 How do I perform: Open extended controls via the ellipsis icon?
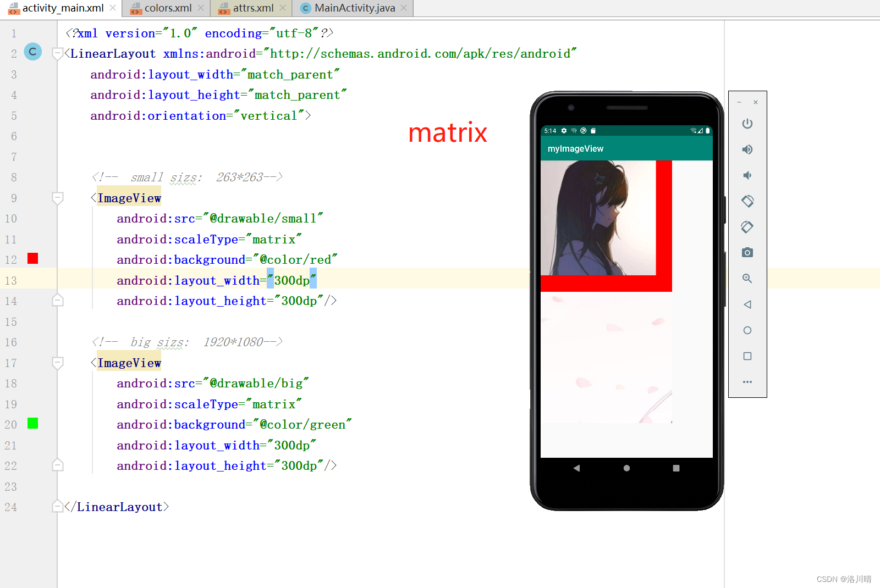[747, 381]
